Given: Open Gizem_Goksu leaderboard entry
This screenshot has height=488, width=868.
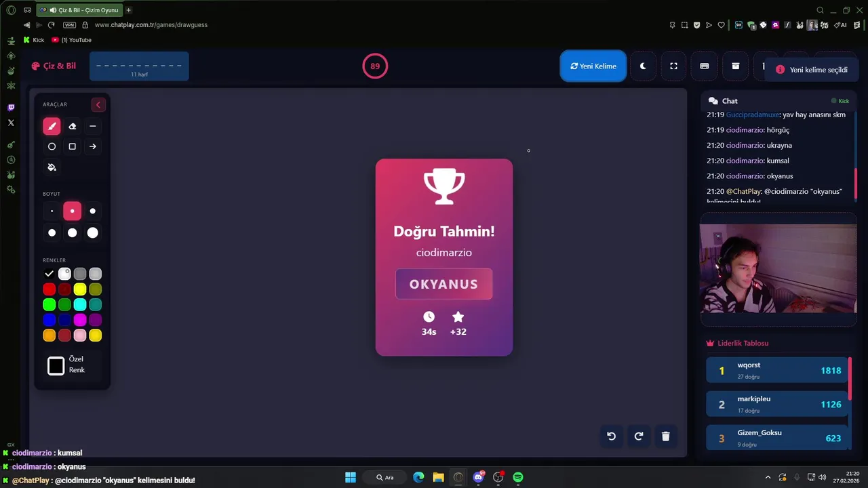Looking at the screenshot, I should [777, 438].
